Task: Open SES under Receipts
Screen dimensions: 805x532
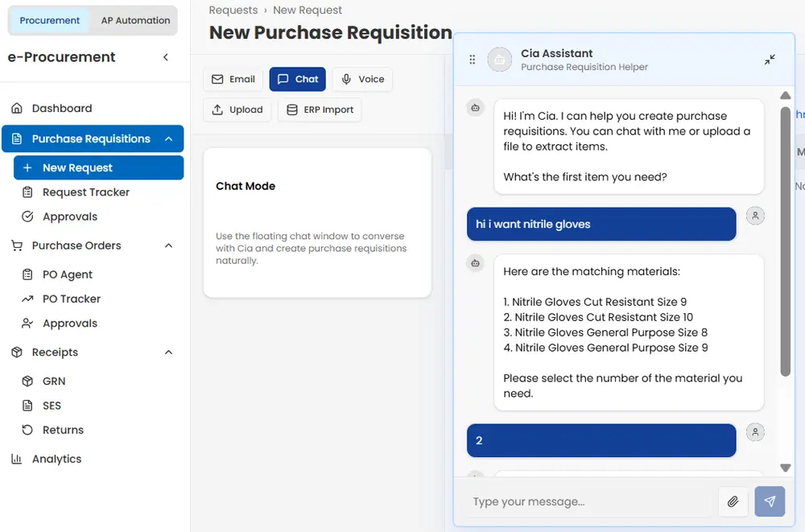Action: [x=52, y=406]
